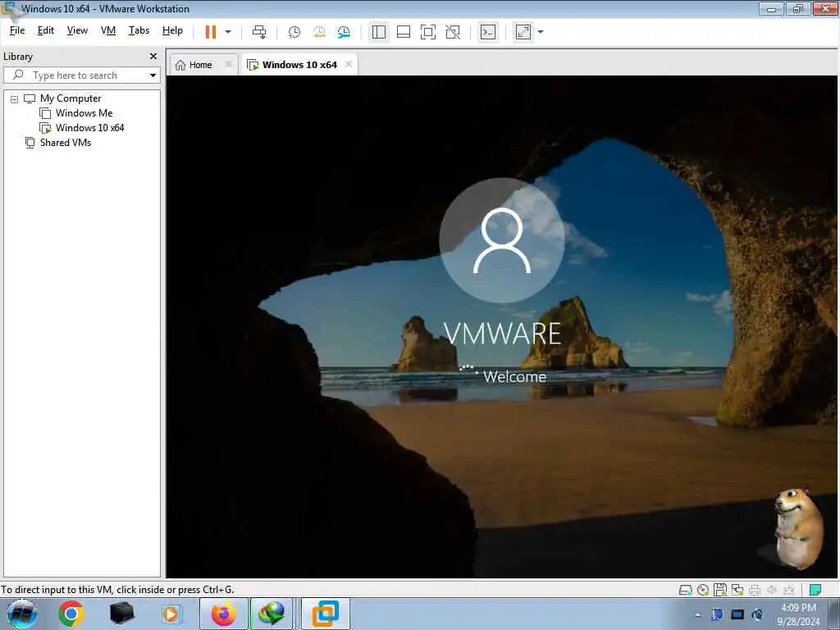Revert to snapshot using the orange arrow clock icon
This screenshot has width=840, height=630.
(x=319, y=32)
